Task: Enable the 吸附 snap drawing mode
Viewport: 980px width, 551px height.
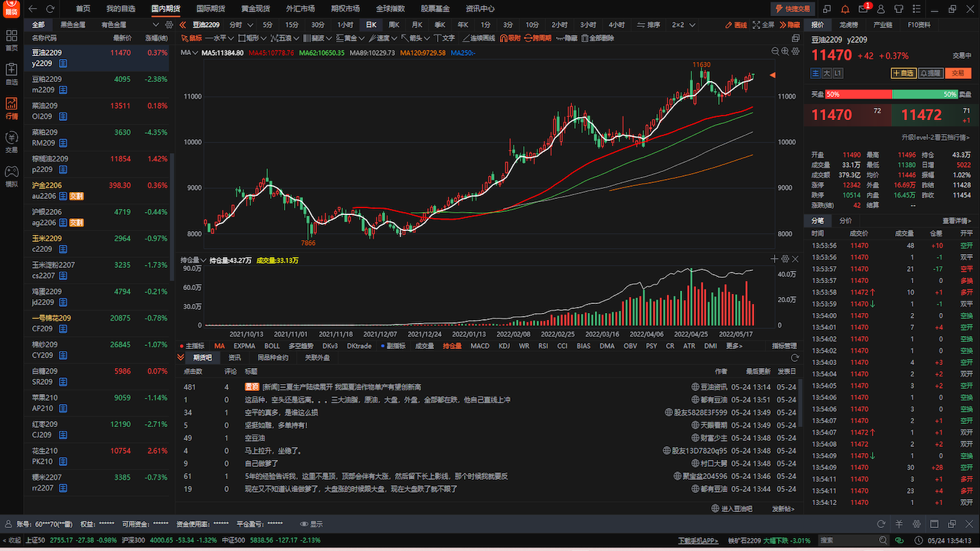Action: click(x=509, y=37)
